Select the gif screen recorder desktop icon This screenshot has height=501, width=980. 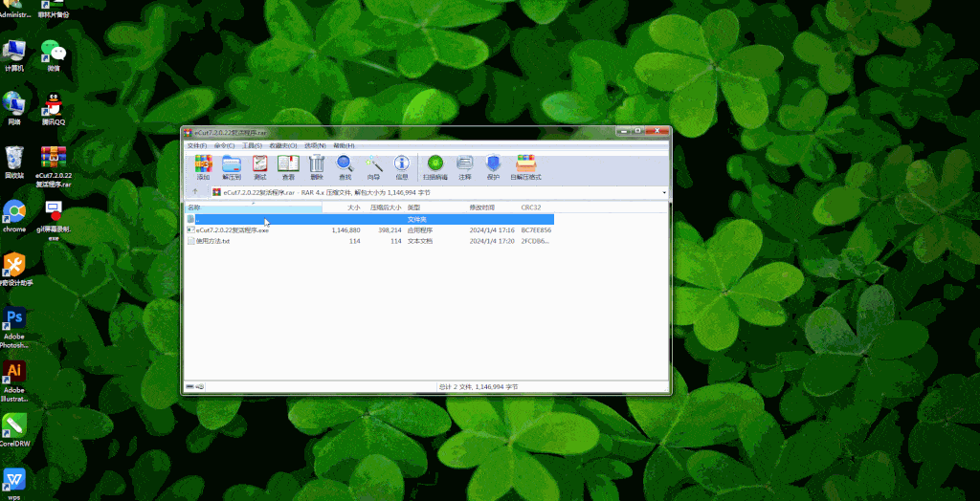coord(54,220)
